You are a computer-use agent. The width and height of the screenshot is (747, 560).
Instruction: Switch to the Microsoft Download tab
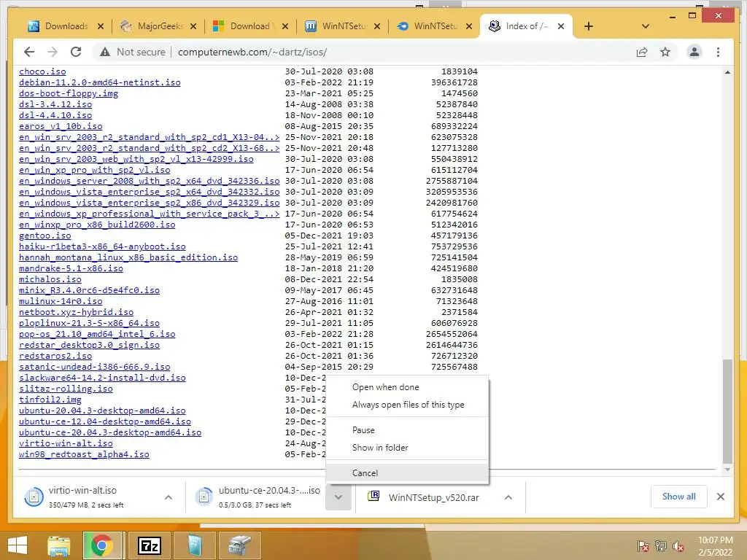pos(251,26)
